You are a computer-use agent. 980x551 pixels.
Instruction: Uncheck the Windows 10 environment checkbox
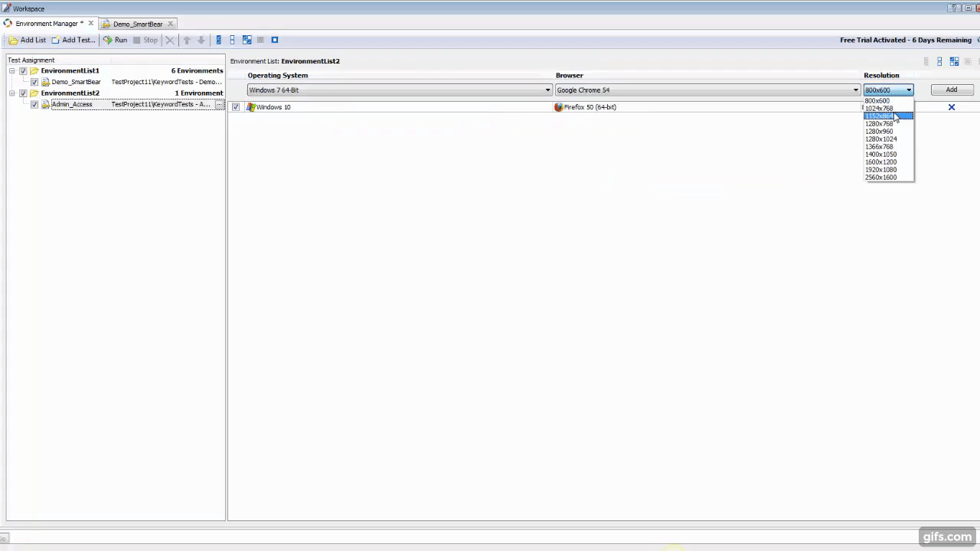pos(236,107)
